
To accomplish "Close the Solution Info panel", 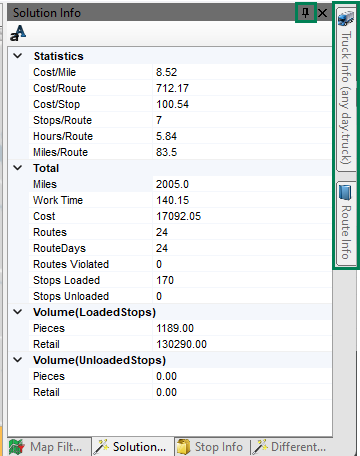I will pos(323,13).
